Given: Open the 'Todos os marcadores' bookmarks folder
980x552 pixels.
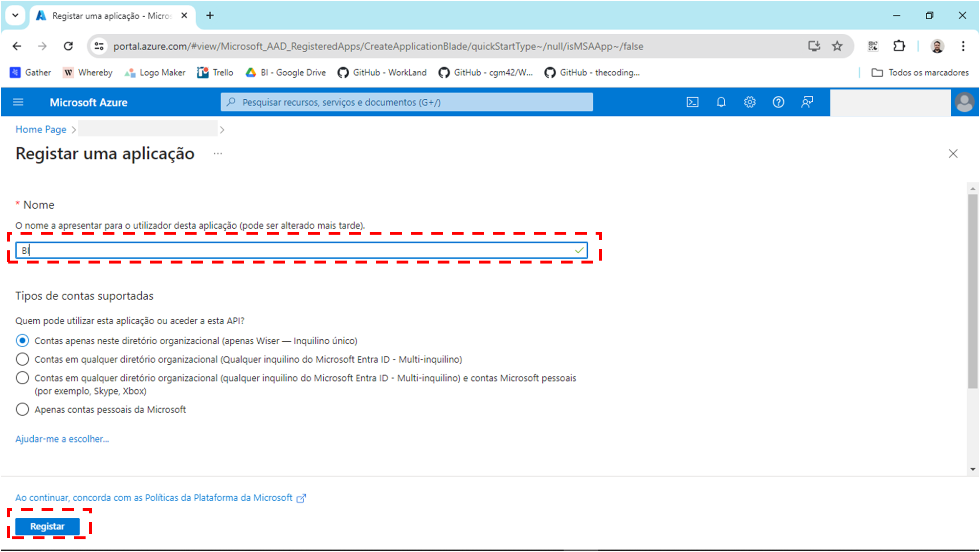Looking at the screenshot, I should [920, 72].
